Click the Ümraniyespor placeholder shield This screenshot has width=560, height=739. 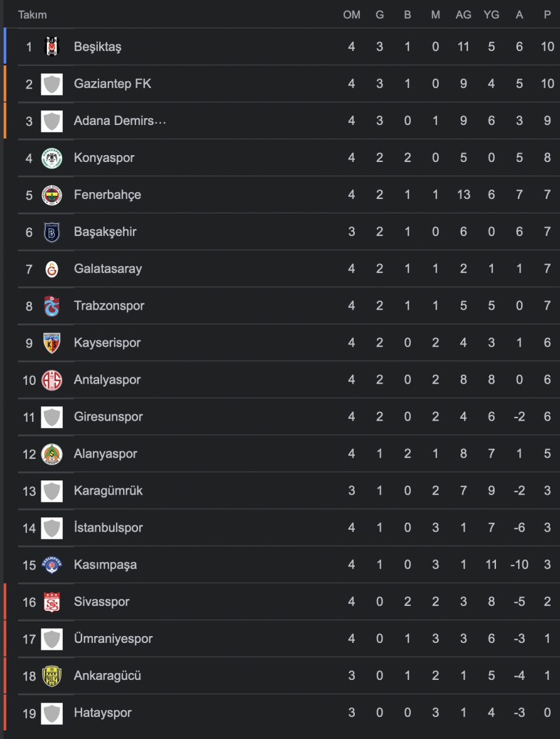point(52,639)
